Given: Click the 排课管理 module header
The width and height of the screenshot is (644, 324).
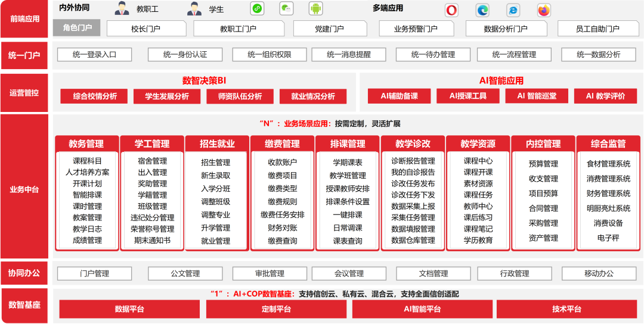Looking at the screenshot, I should (x=348, y=144).
